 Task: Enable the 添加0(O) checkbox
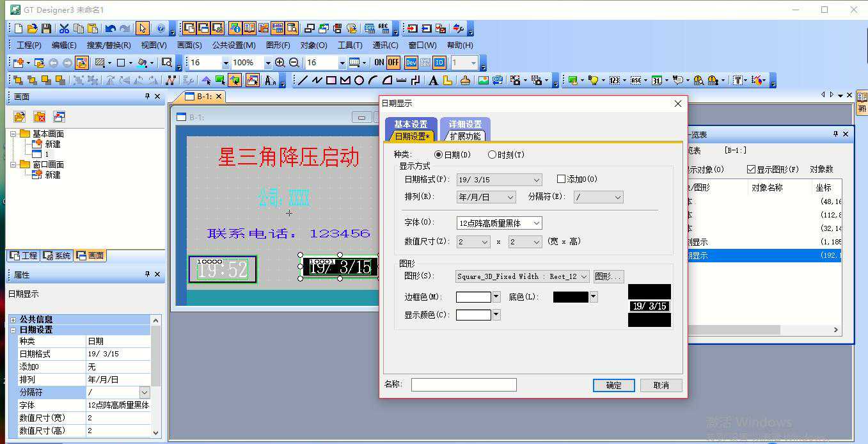(562, 180)
